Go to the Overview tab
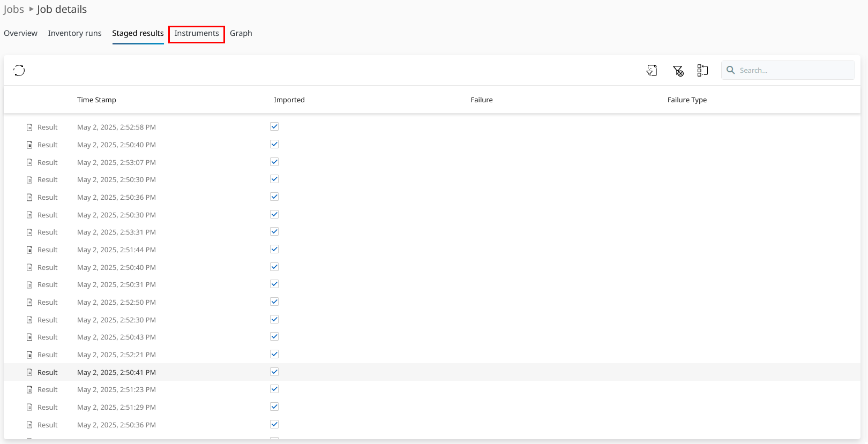Image resolution: width=868 pixels, height=444 pixels. pos(20,33)
